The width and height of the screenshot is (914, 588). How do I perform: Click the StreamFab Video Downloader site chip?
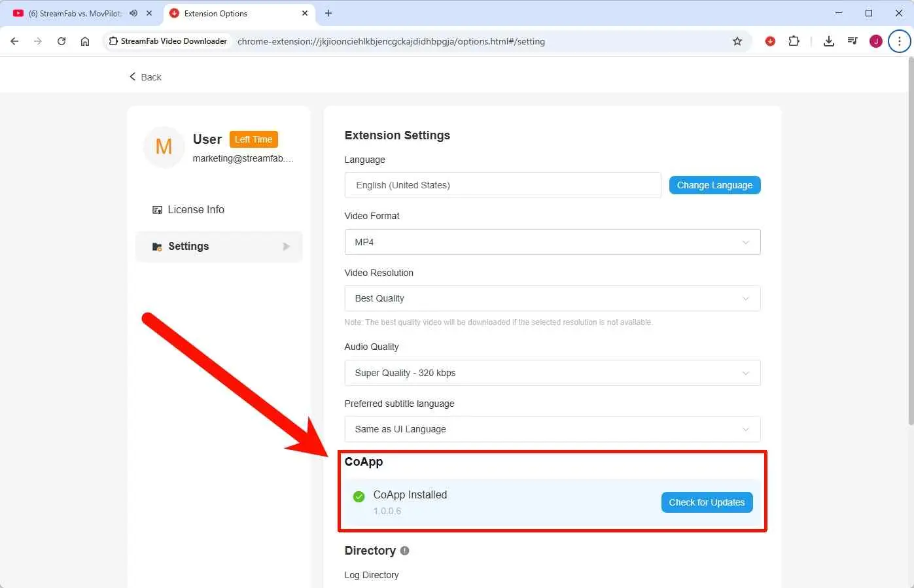pos(168,41)
